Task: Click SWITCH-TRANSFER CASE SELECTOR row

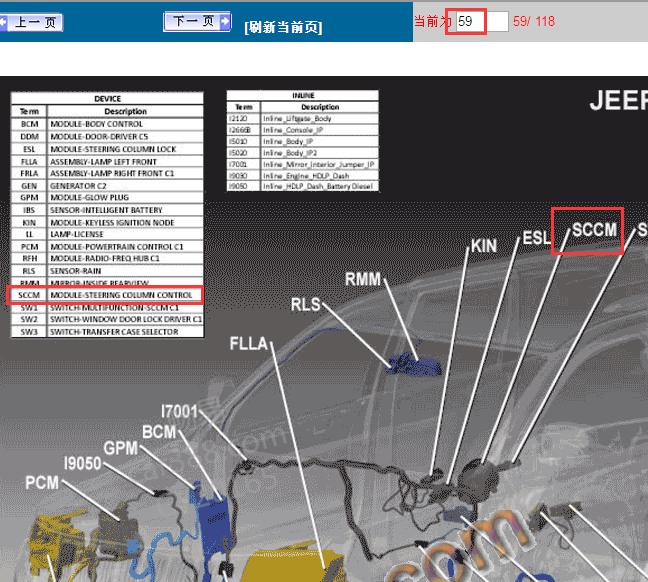Action: click(x=107, y=332)
